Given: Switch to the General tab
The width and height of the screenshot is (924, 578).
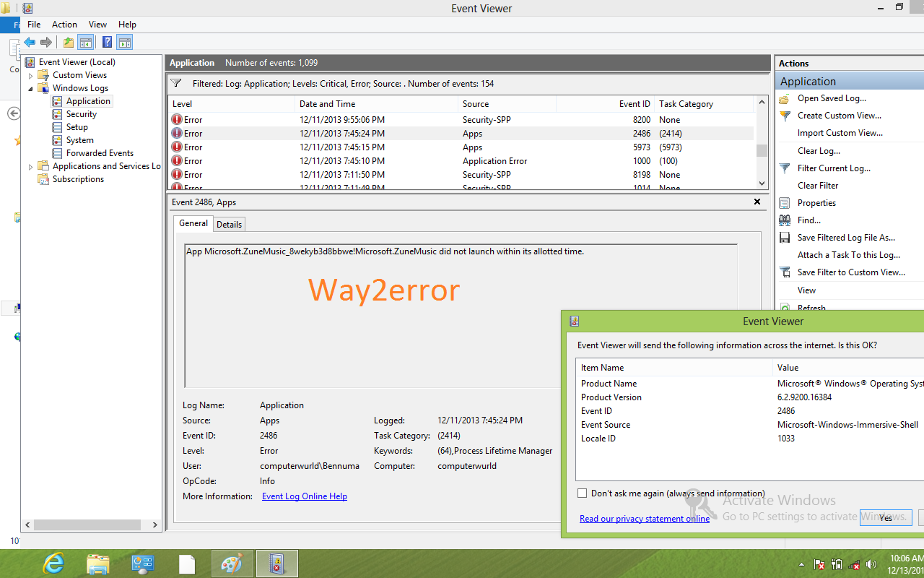Looking at the screenshot, I should [193, 223].
